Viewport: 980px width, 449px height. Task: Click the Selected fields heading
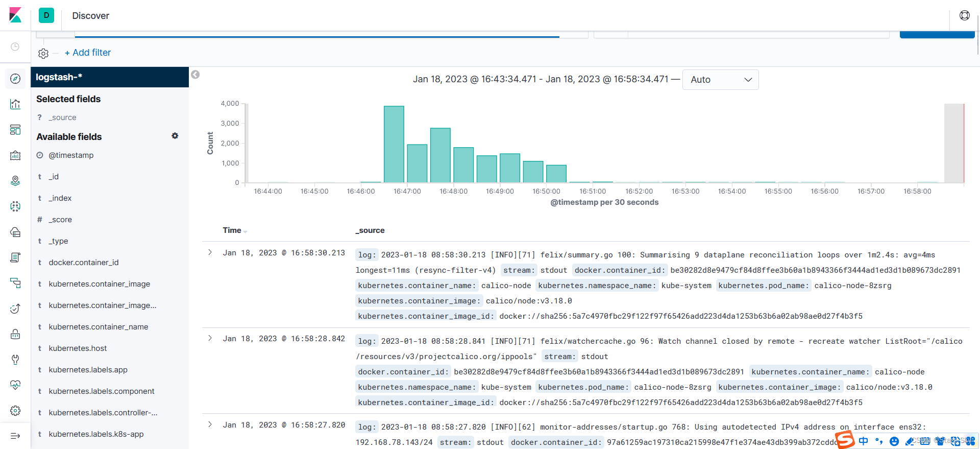coord(68,99)
